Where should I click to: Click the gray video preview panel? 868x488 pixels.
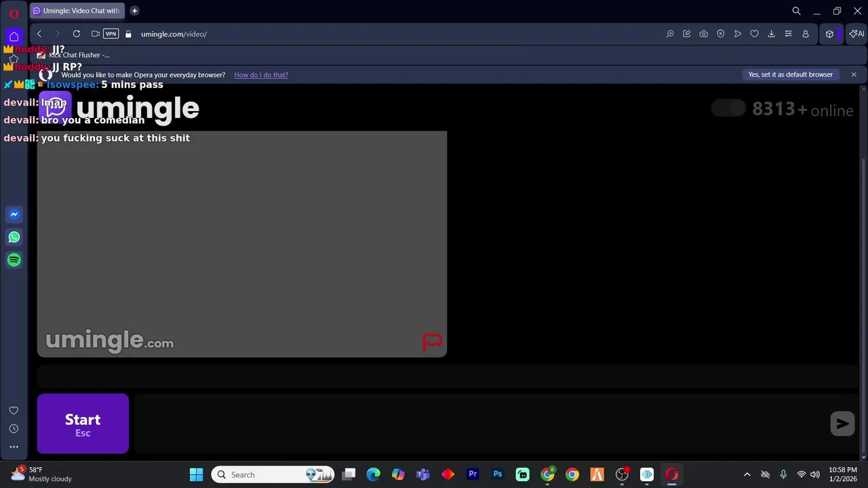pyautogui.click(x=242, y=244)
